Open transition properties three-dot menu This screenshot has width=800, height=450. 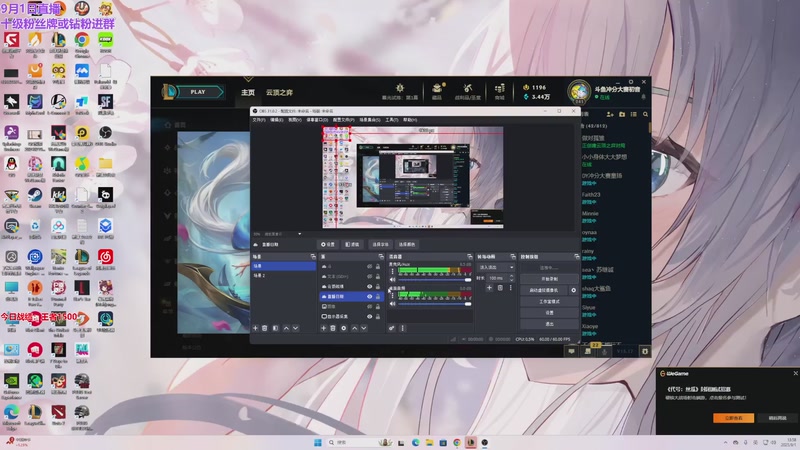pos(510,288)
